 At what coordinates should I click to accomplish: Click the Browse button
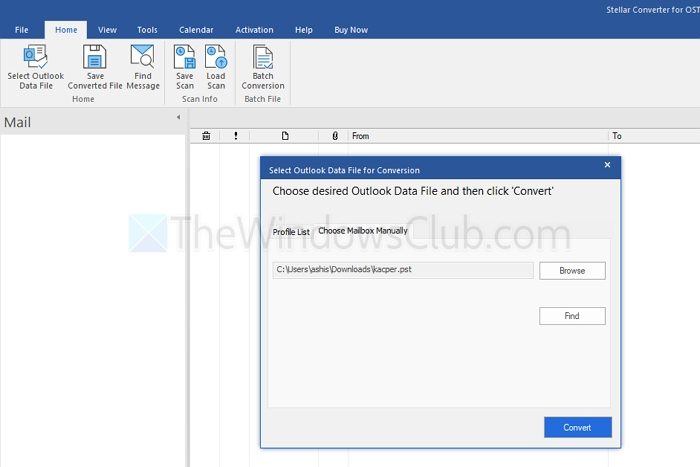pyautogui.click(x=572, y=271)
